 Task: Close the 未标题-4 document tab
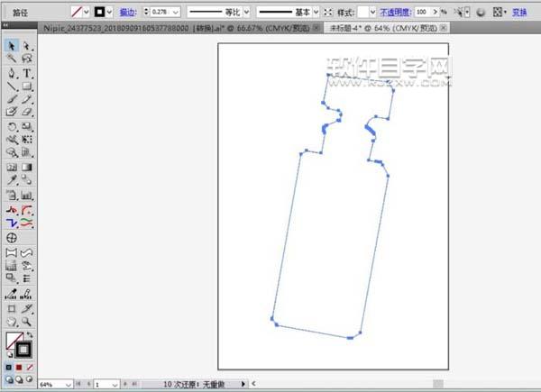point(444,27)
